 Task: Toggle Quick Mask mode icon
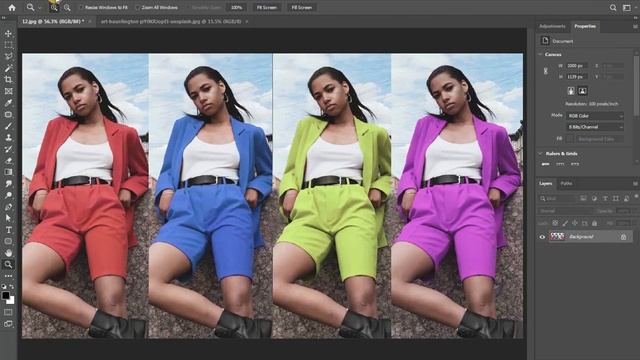pos(8,312)
